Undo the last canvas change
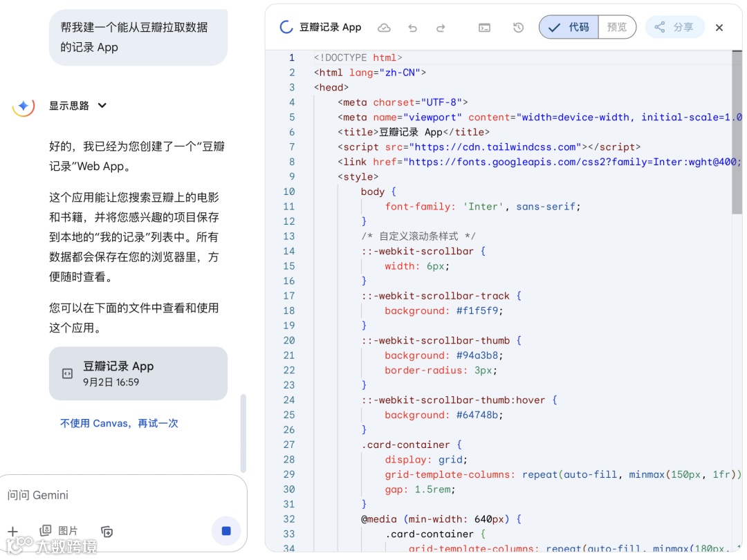747x560 pixels. click(412, 28)
